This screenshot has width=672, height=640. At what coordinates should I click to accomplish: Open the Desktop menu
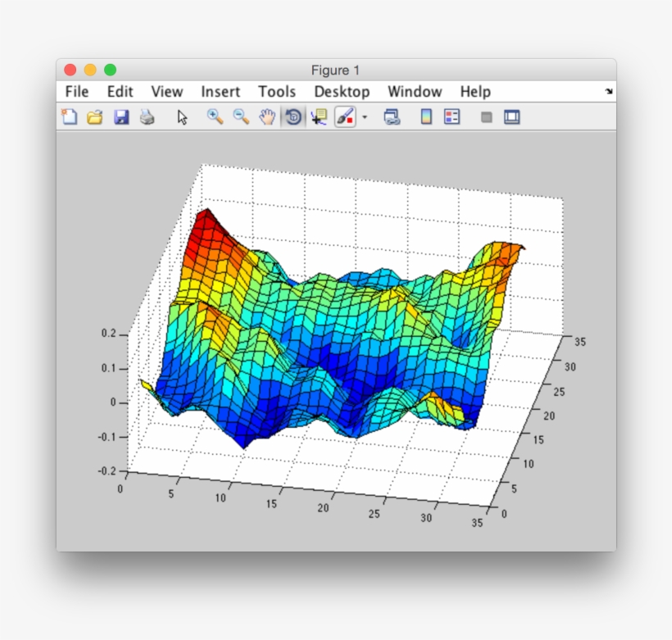(x=342, y=92)
